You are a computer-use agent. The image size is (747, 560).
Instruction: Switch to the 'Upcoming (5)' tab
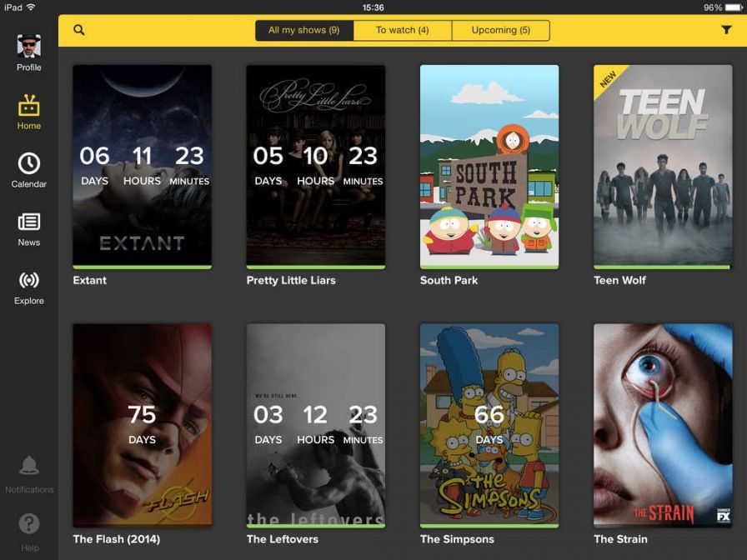coord(500,30)
